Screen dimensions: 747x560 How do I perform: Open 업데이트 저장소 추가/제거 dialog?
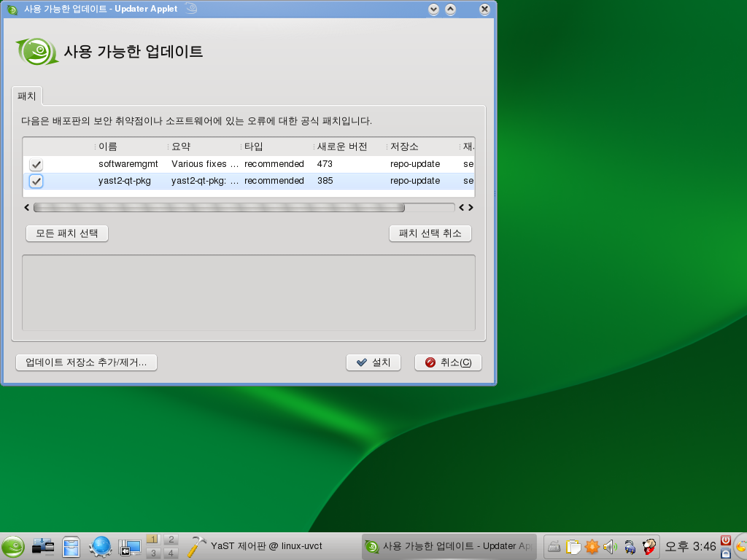[86, 362]
